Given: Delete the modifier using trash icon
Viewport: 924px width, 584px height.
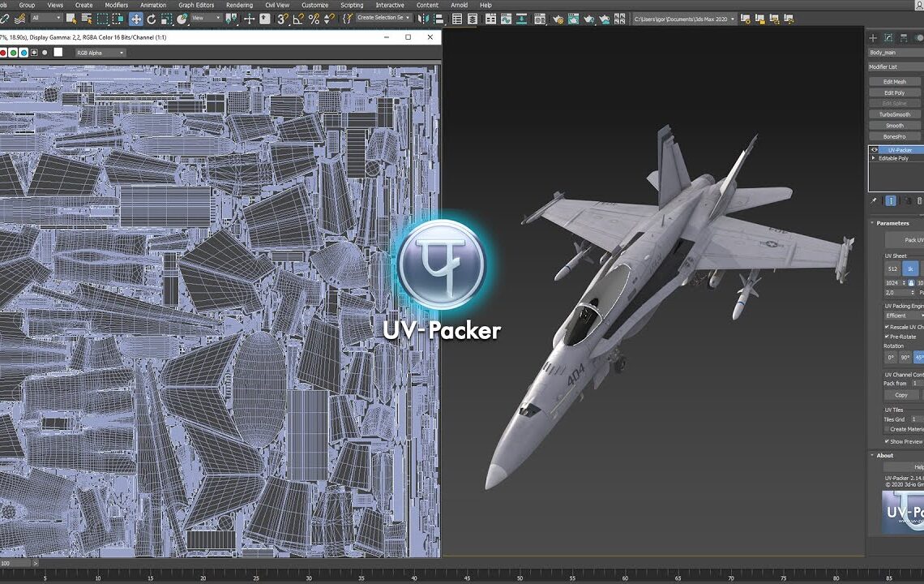Looking at the screenshot, I should pos(919,200).
